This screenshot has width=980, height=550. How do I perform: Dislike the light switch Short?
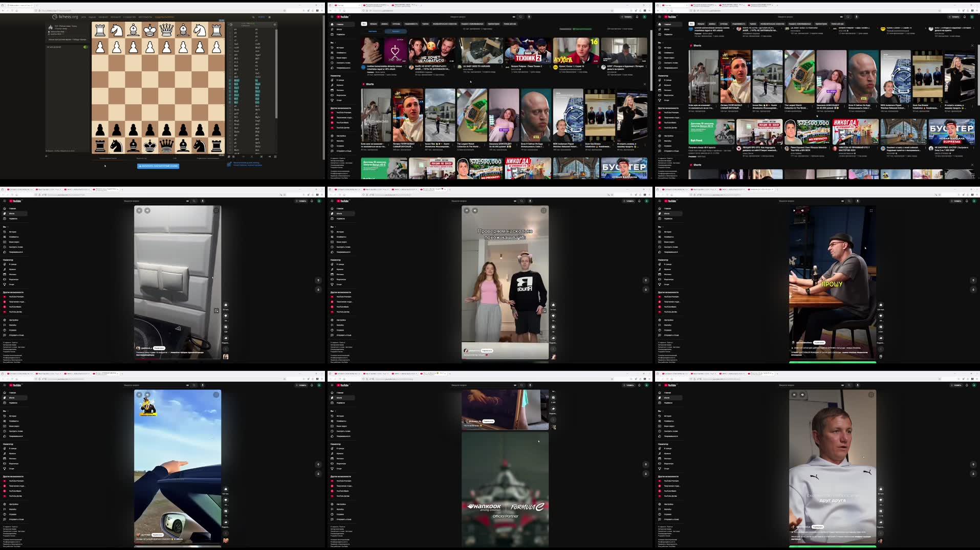226,316
